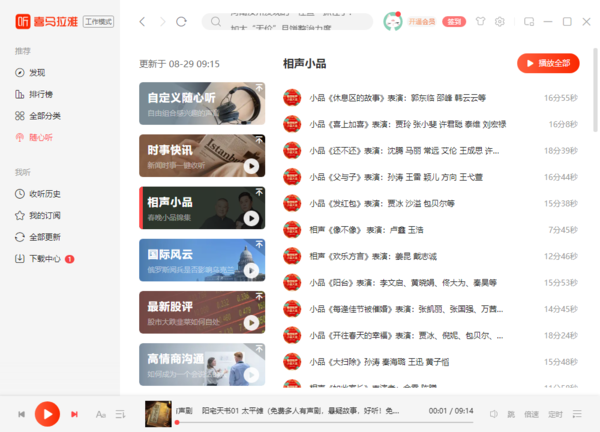
Task: Pin the 自定义随心听 card to top
Action: pos(259,88)
